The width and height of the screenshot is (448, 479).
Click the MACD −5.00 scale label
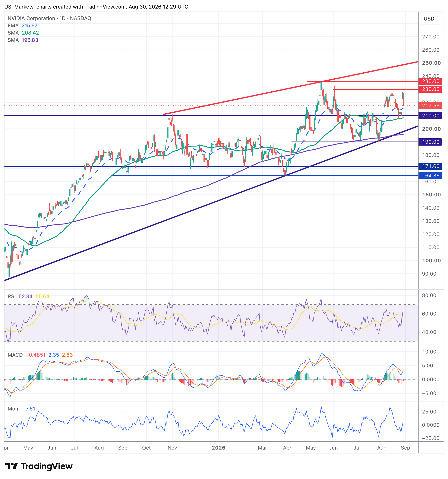(429, 393)
